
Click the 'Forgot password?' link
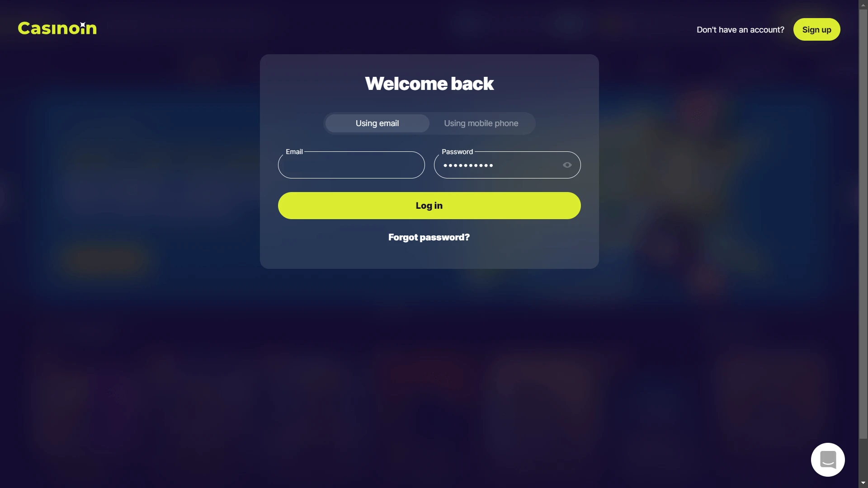429,238
